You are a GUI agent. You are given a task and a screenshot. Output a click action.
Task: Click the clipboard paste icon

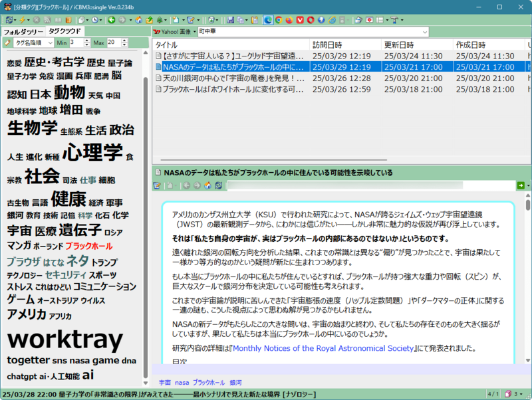[x=255, y=20]
